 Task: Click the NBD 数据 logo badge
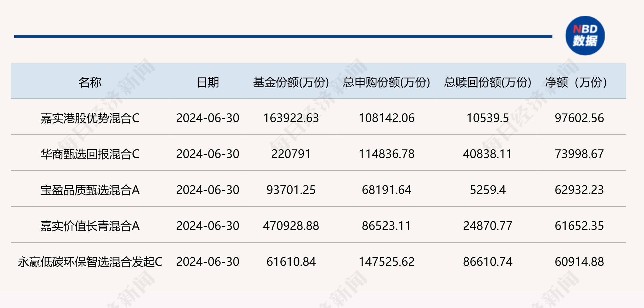pos(585,36)
